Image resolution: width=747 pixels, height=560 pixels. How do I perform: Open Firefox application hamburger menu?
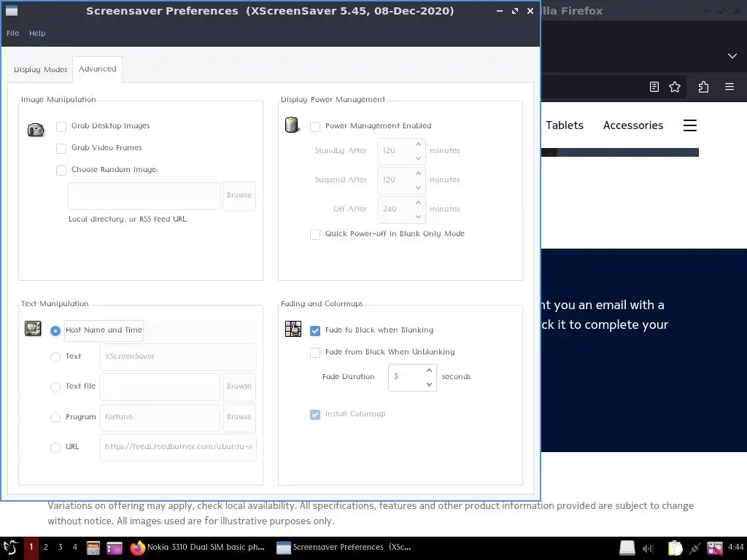[729, 87]
